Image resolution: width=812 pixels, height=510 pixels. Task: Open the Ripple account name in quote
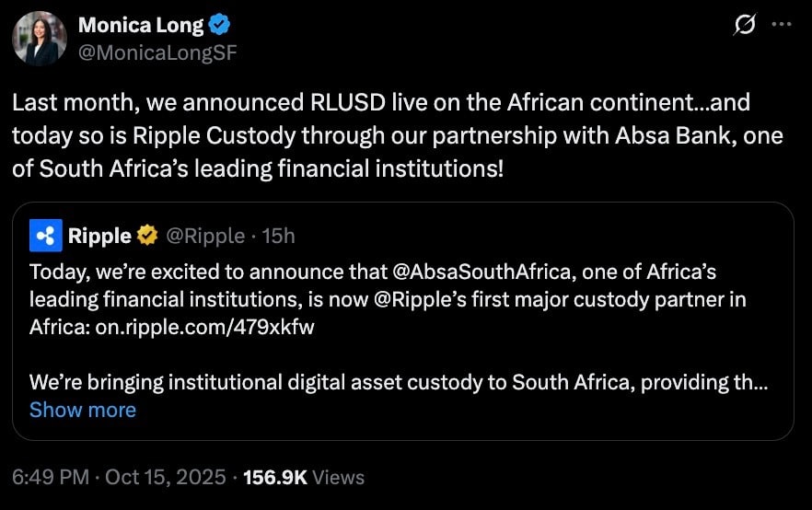point(99,236)
